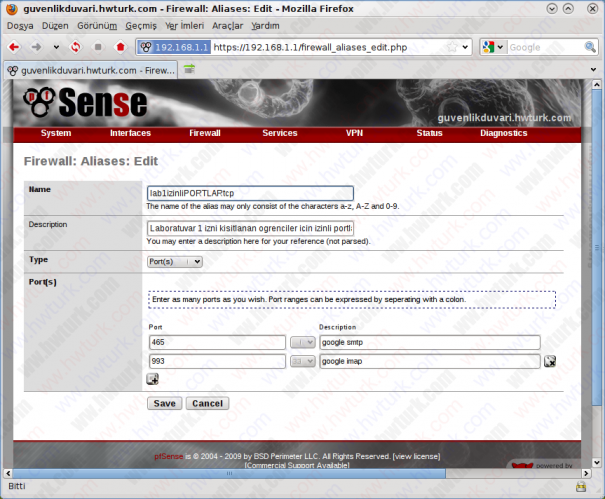605x499 pixels.
Task: Open the disabled dropdown next to port 465
Action: click(303, 342)
